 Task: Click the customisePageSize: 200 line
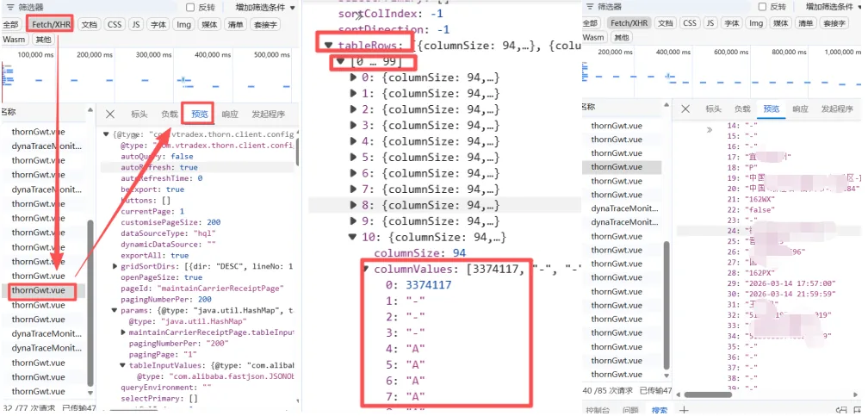170,222
